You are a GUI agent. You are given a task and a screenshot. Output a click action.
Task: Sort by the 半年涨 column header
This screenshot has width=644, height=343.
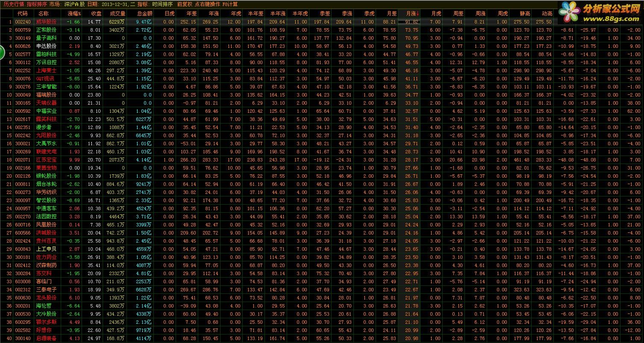point(278,14)
